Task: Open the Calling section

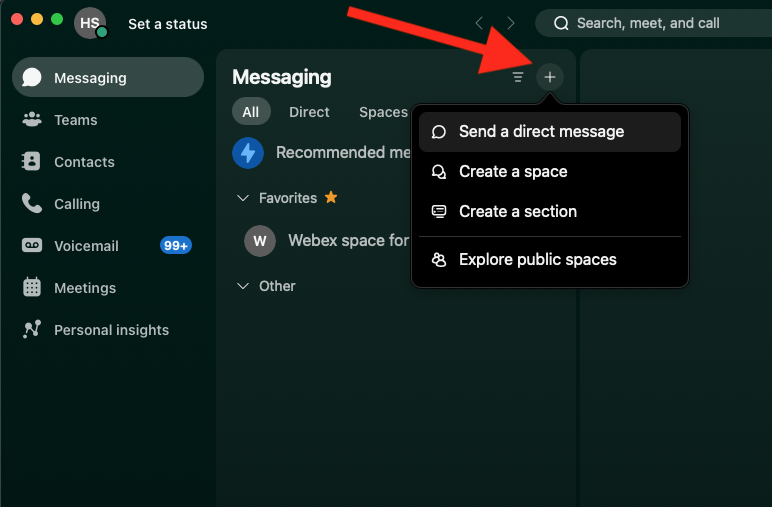Action: 76,204
